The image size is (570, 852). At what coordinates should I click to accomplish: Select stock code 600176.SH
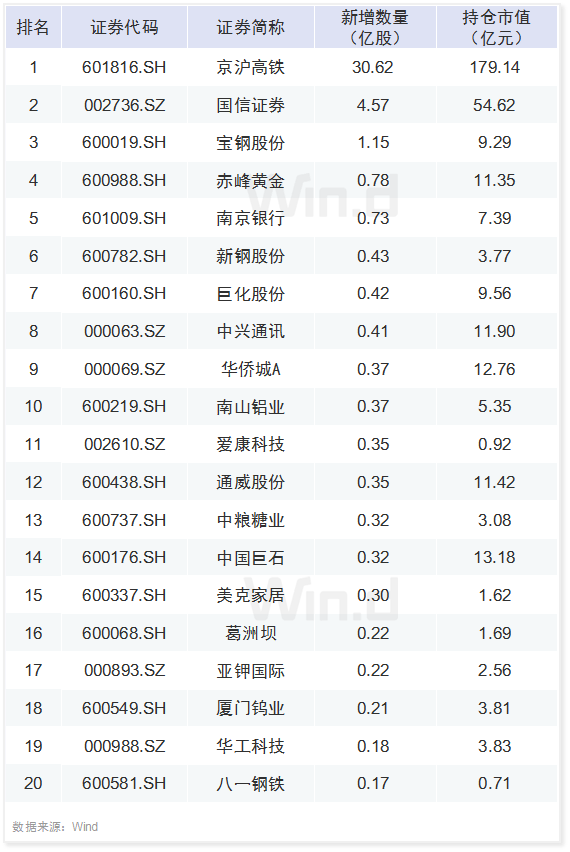coord(124,557)
